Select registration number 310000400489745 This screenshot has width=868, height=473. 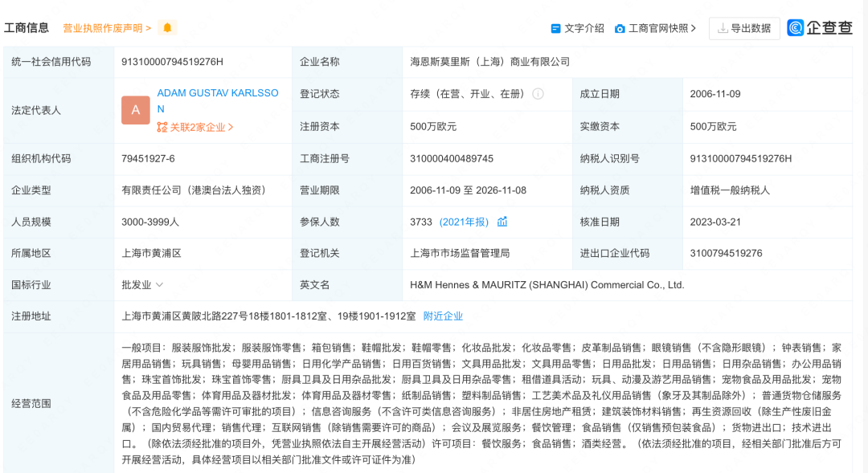(x=451, y=159)
